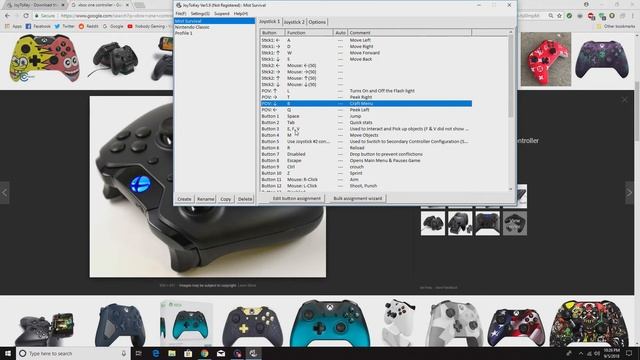Viewport: 640px width, 360px height.
Task: Bookmark this page with the star icon
Action: coord(560,16)
